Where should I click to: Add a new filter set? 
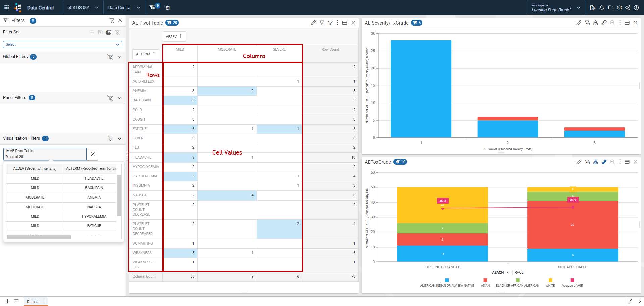pos(92,32)
